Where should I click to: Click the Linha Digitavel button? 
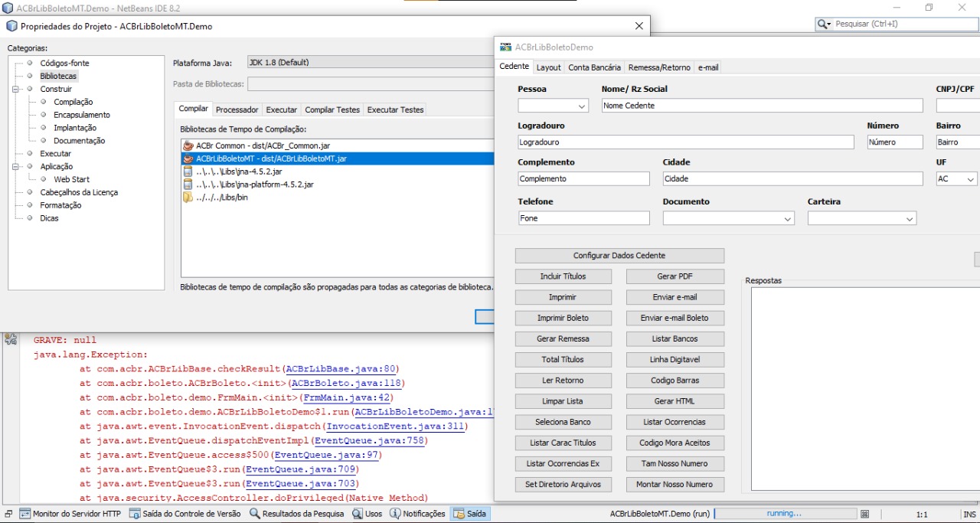pyautogui.click(x=675, y=359)
